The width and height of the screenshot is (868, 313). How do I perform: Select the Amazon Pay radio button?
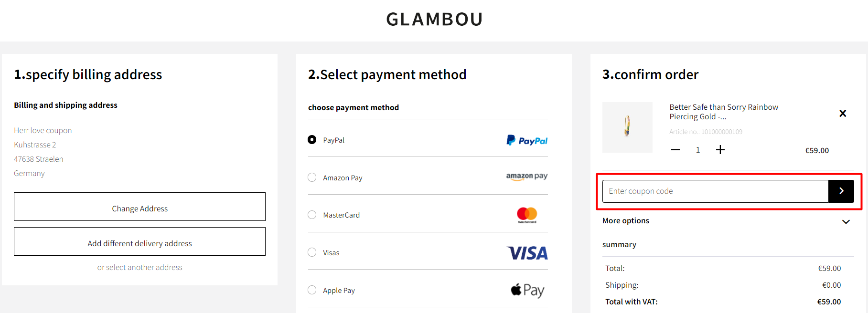tap(312, 177)
